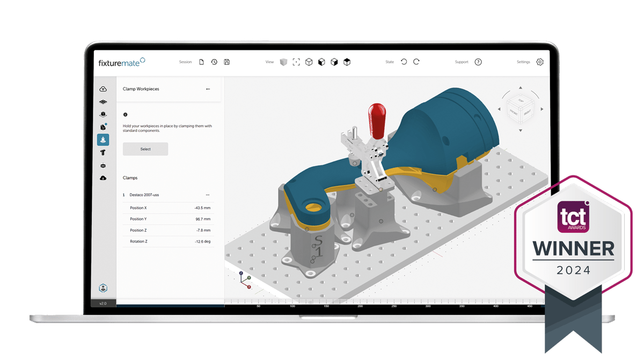Click the Position X value field
This screenshot has height=362, width=644.
[x=202, y=208]
